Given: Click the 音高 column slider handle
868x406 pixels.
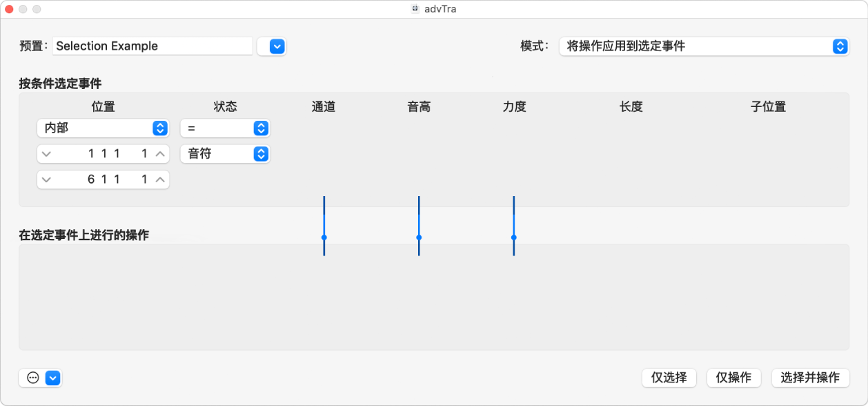Looking at the screenshot, I should click(x=418, y=238).
